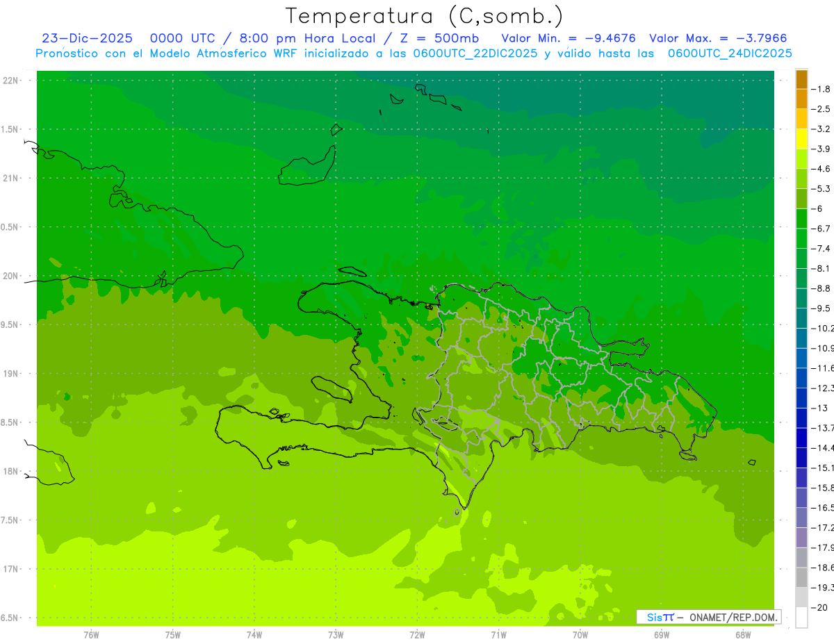Click the "-2.5" colorbar label
This screenshot has height=644, width=834.
821,109
